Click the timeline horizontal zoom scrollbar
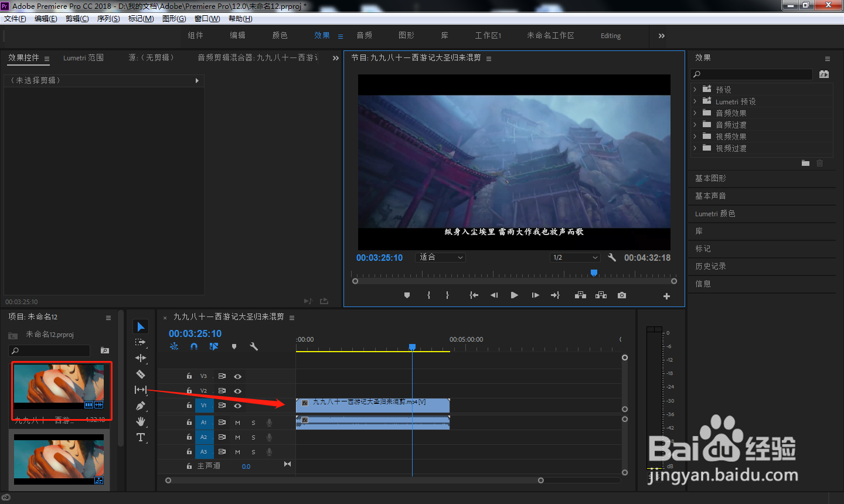Image resolution: width=844 pixels, height=504 pixels. click(x=354, y=481)
